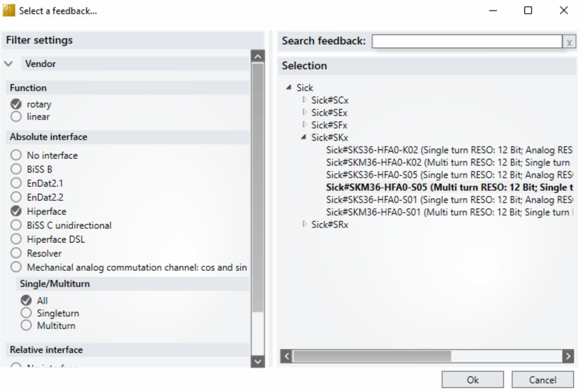Click the filter panel scroll down arrow

257,361
